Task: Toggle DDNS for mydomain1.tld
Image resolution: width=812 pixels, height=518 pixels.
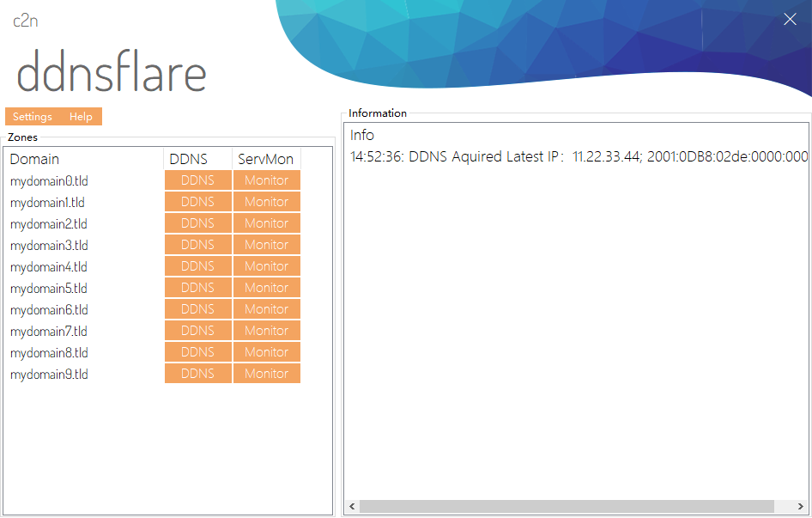Action: [x=197, y=202]
